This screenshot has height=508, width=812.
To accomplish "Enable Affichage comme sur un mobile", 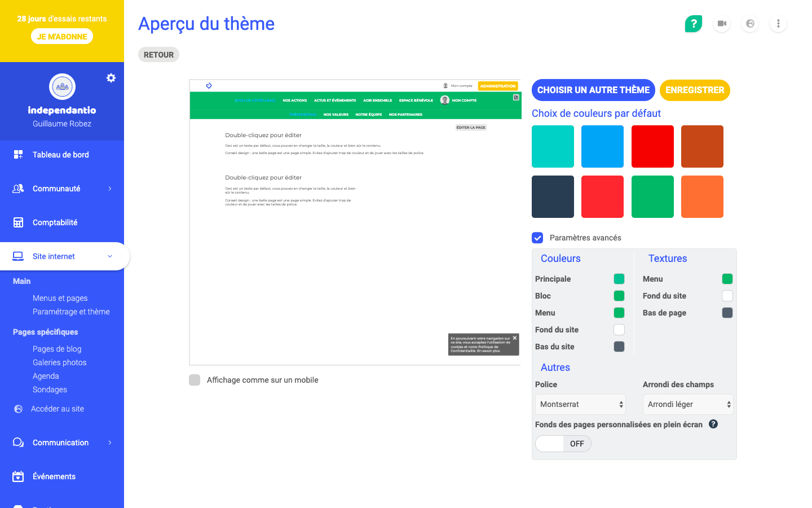I will [195, 380].
